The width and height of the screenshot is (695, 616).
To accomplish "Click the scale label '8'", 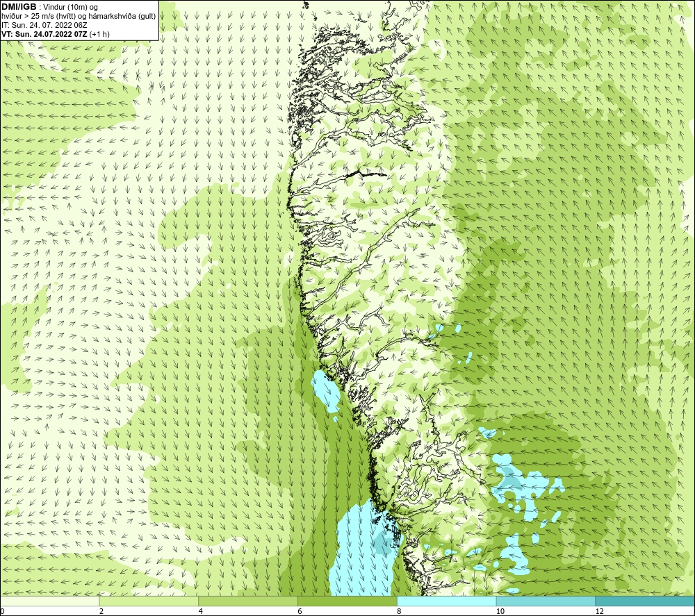I will pos(399,611).
